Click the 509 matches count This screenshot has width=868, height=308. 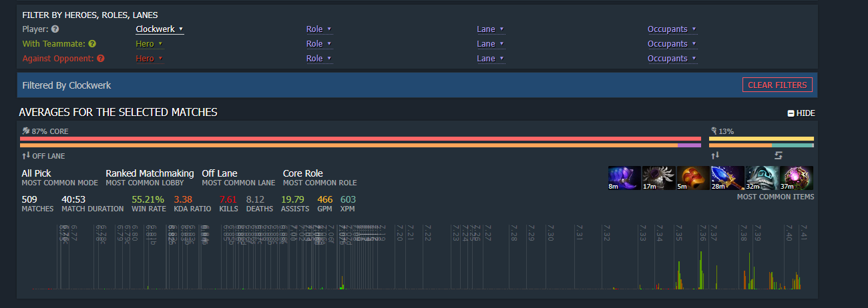[x=29, y=199]
